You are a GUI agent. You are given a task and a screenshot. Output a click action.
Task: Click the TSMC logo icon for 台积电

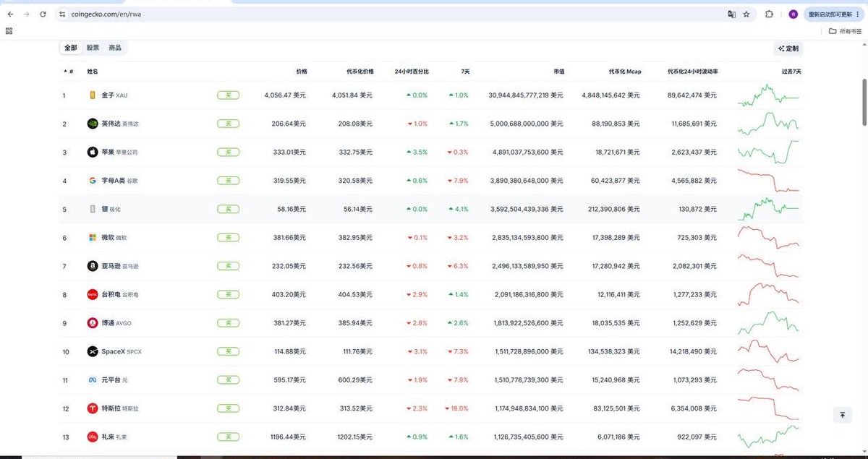[x=93, y=294]
